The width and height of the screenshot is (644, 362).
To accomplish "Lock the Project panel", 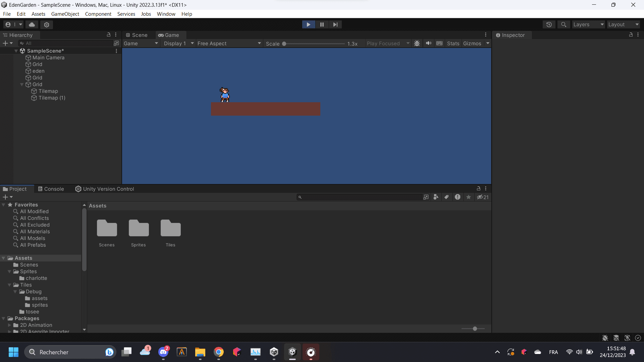I will 479,189.
